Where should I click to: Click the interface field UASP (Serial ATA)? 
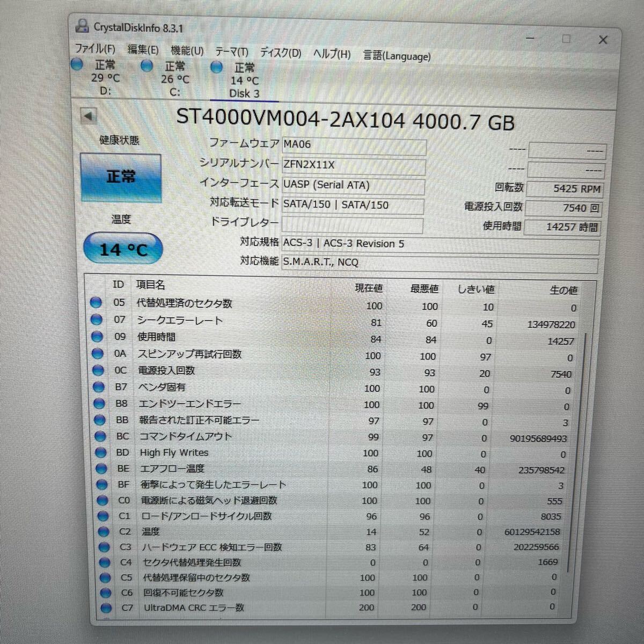tap(353, 186)
